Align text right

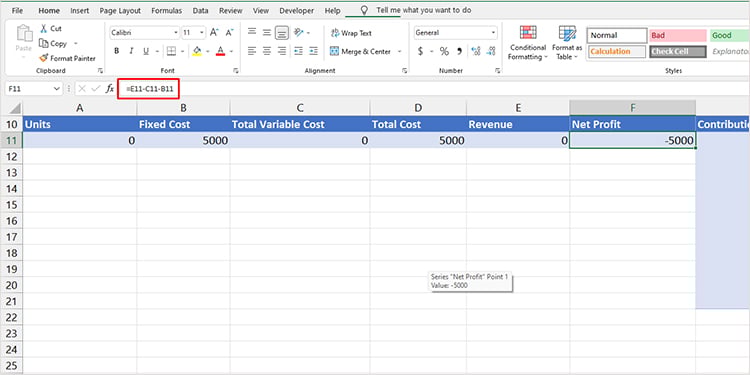click(282, 51)
